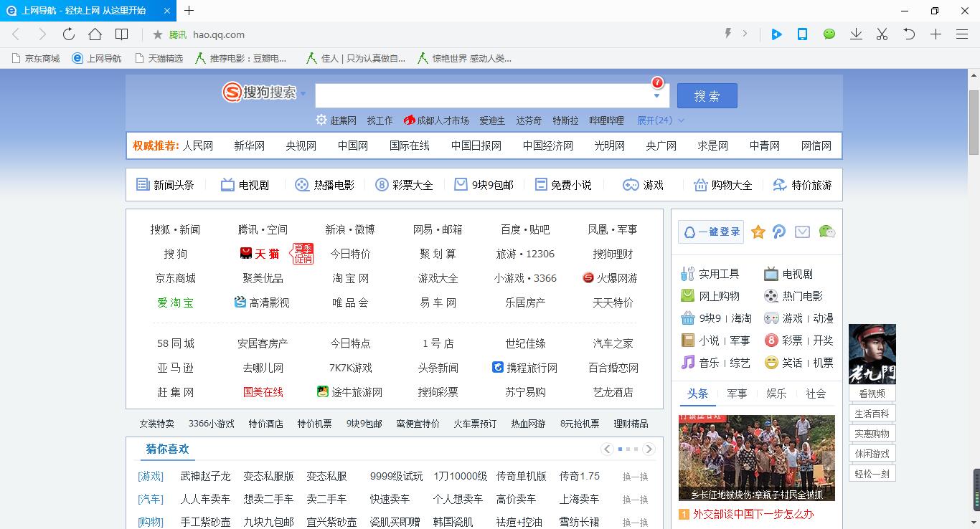Click the 看视频 sidebar button
Viewport: 980px width, 529px height.
point(872,394)
